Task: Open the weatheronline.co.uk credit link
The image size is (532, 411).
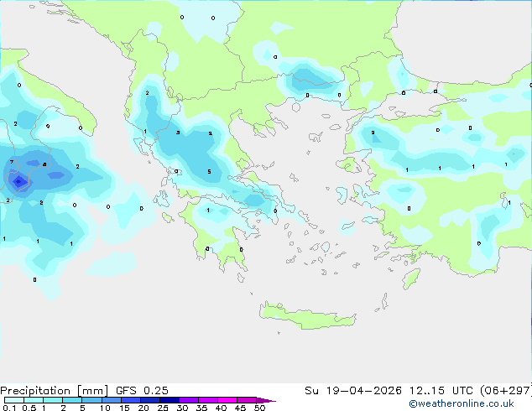Action: [x=462, y=403]
